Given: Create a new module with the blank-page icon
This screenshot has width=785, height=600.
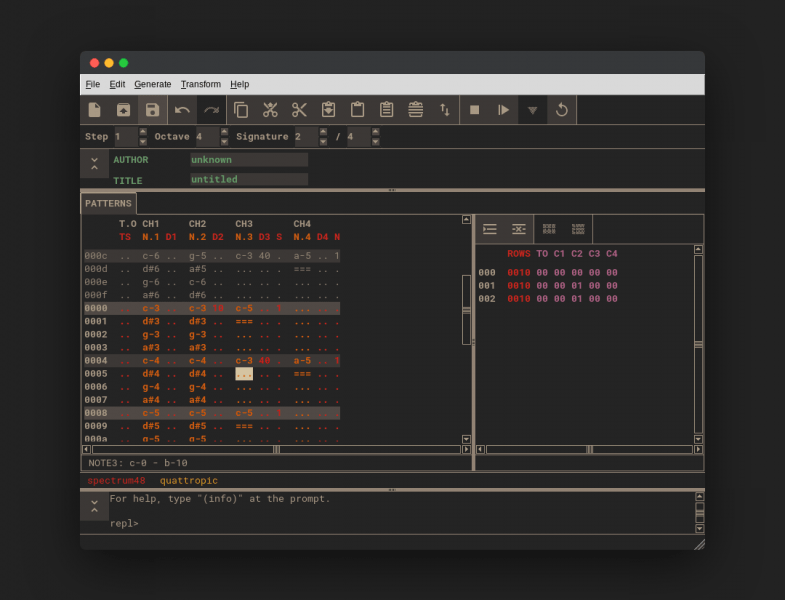Looking at the screenshot, I should (x=95, y=110).
